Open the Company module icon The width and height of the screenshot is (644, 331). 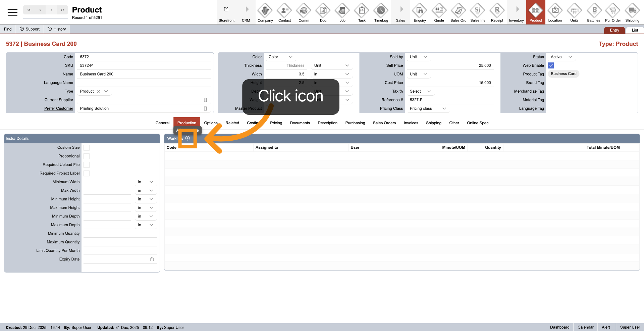(265, 11)
